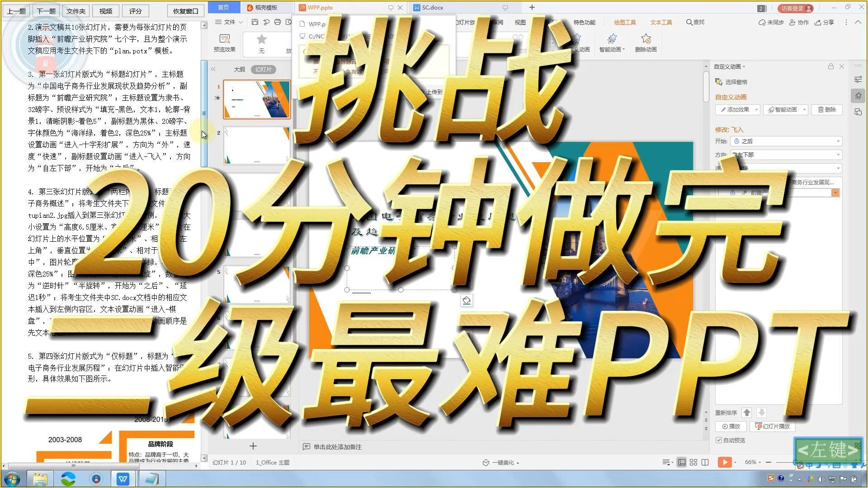Click the 播放 play animation button
Viewport: 868px width, 488px height.
pyautogui.click(x=731, y=426)
